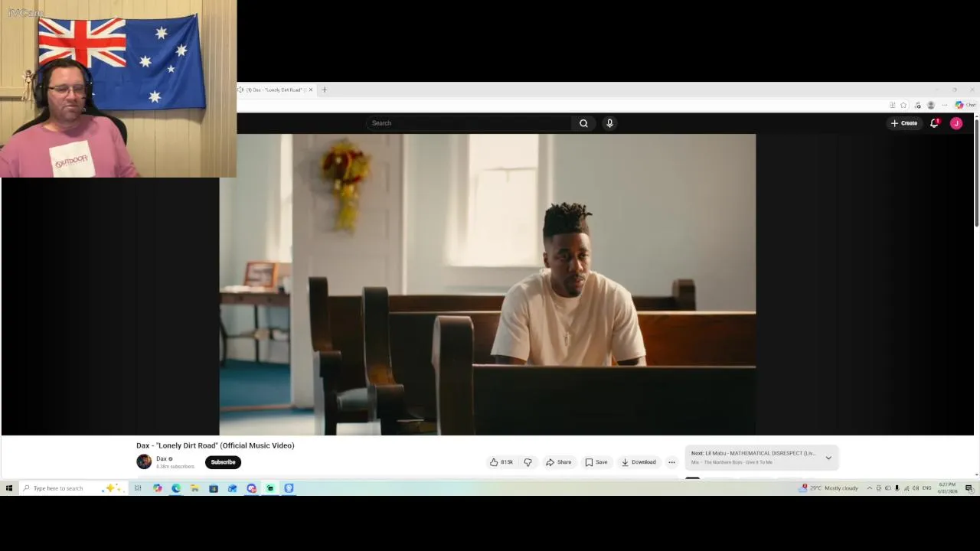Share the Lonely Dirt Road video
The width and height of the screenshot is (980, 551).
click(x=558, y=462)
